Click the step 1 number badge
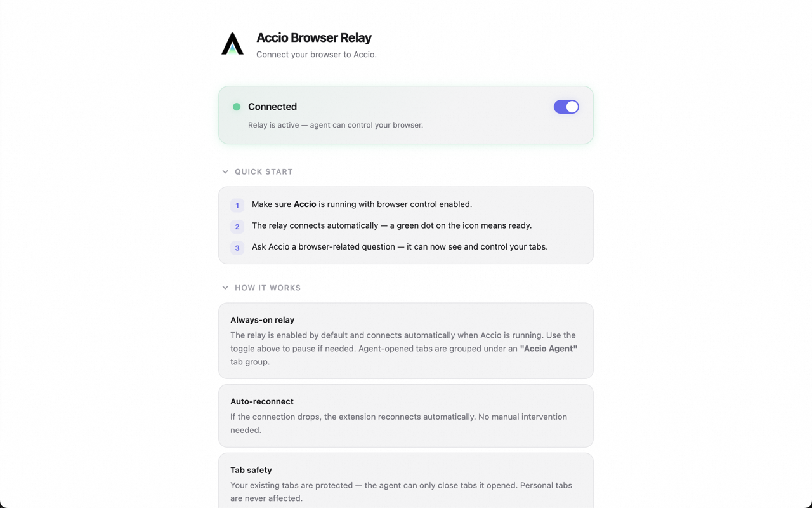This screenshot has width=812, height=508. (237, 205)
